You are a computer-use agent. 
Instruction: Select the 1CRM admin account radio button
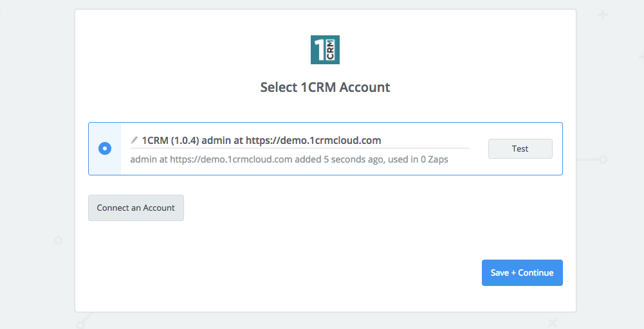[105, 148]
